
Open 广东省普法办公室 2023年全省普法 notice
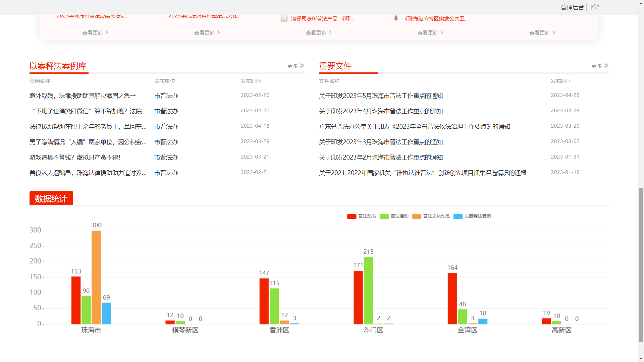(414, 127)
